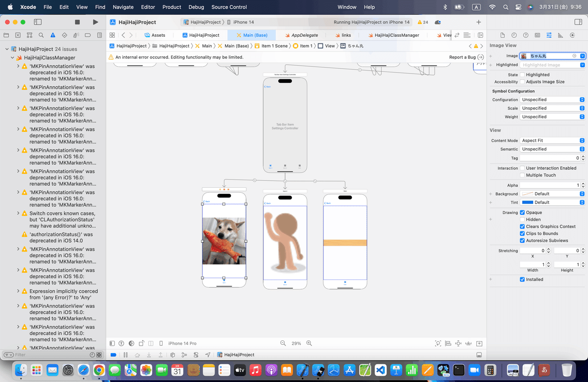Screen dimensions: 588x382
Task: Click iPhone 14 Pro device selector
Action: pos(182,343)
